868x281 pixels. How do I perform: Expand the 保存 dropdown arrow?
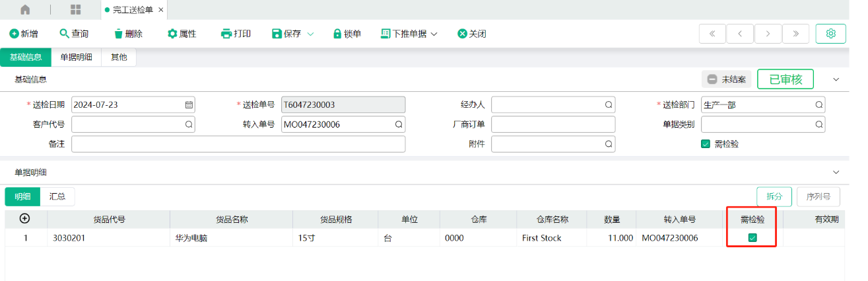click(x=310, y=34)
